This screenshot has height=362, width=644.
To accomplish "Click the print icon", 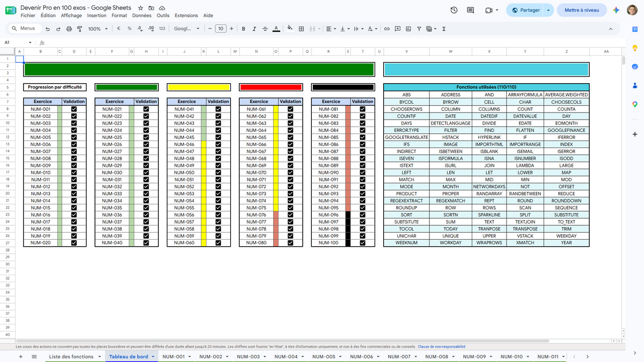I will coord(69,29).
